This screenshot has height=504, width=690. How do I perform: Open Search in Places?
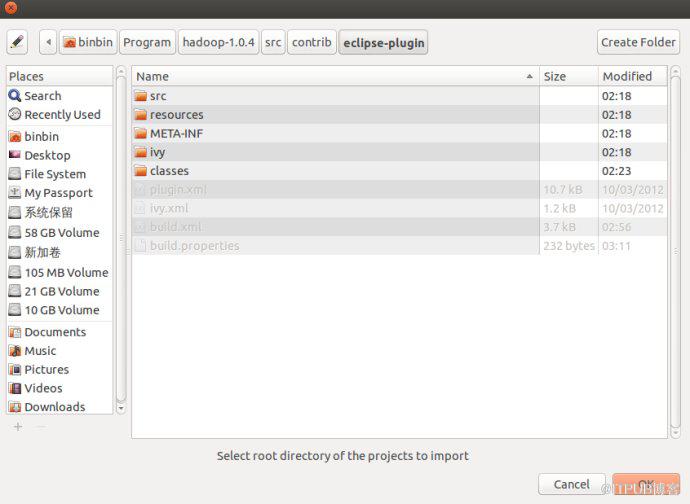60,96
